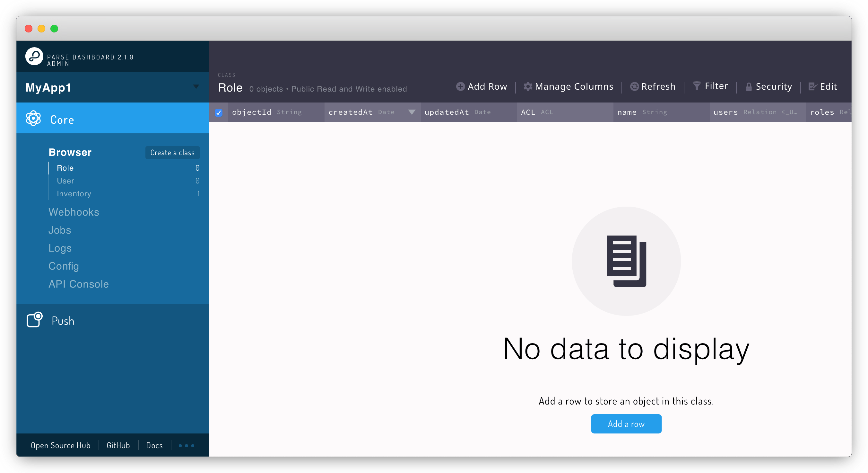Image resolution: width=868 pixels, height=473 pixels.
Task: Click the roles column header
Action: point(829,112)
